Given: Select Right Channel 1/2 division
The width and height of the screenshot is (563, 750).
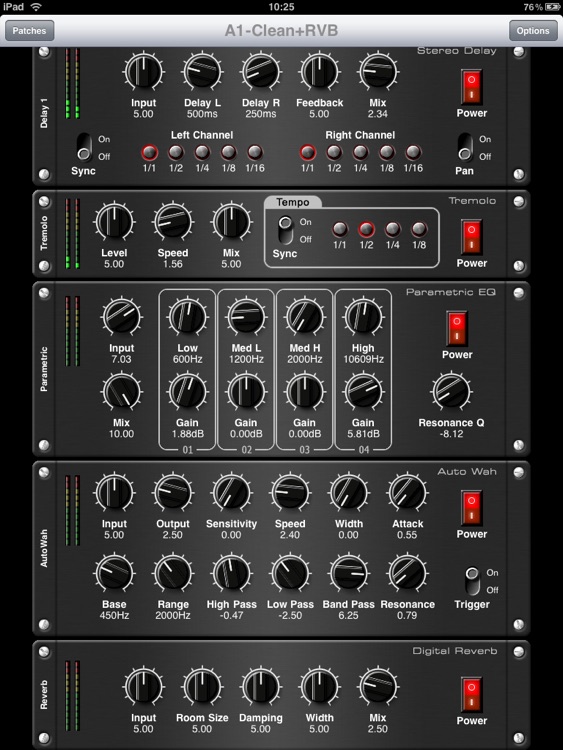Looking at the screenshot, I should pos(334,153).
